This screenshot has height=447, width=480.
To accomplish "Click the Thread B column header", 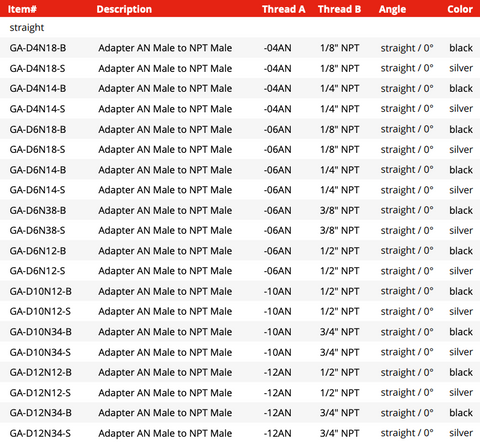I will (x=339, y=9).
